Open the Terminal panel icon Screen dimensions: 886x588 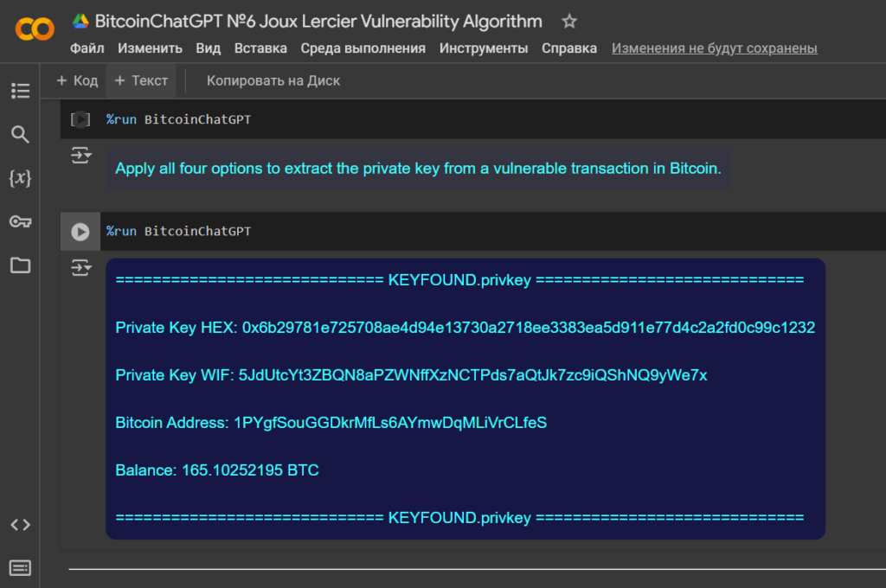point(21,567)
